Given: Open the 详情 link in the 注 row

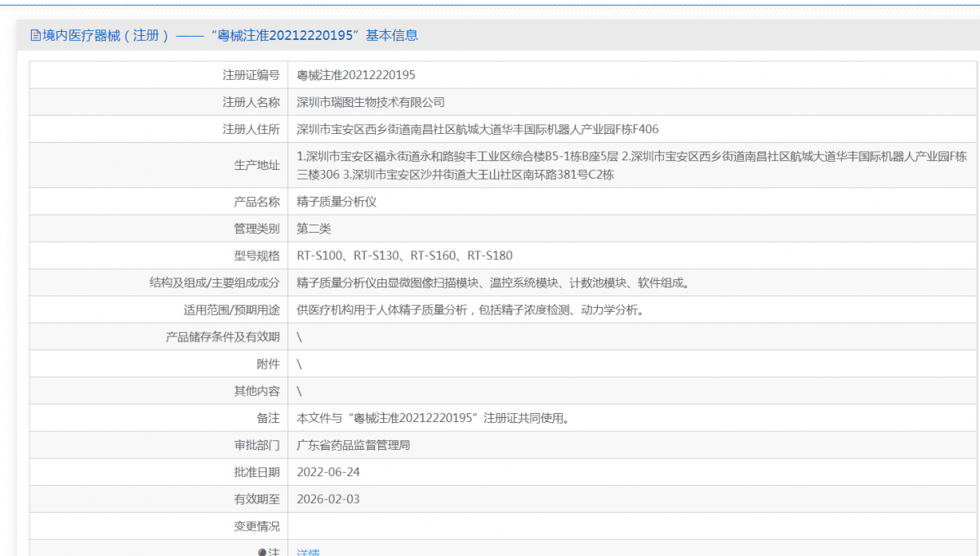Looking at the screenshot, I should (308, 553).
